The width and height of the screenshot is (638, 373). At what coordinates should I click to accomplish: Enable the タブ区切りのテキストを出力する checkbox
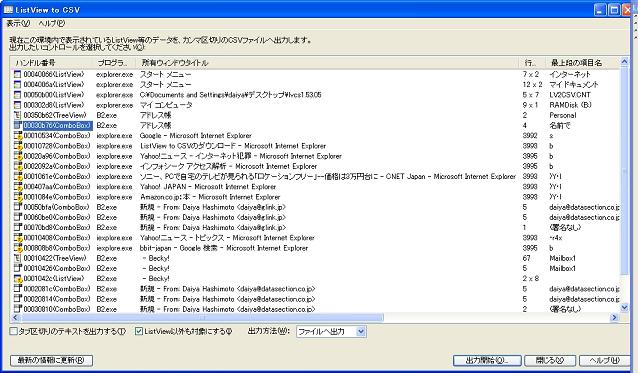click(x=13, y=331)
